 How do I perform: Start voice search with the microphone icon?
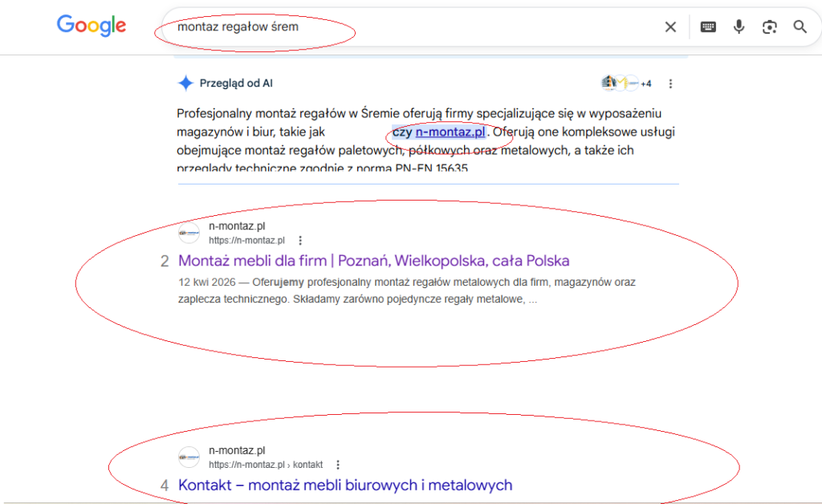click(739, 26)
